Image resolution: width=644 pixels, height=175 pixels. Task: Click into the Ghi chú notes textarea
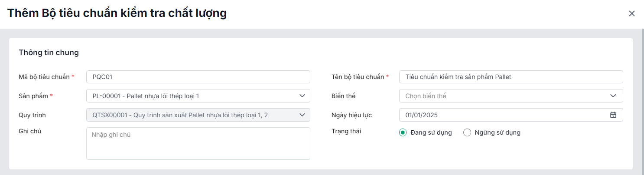[198, 143]
